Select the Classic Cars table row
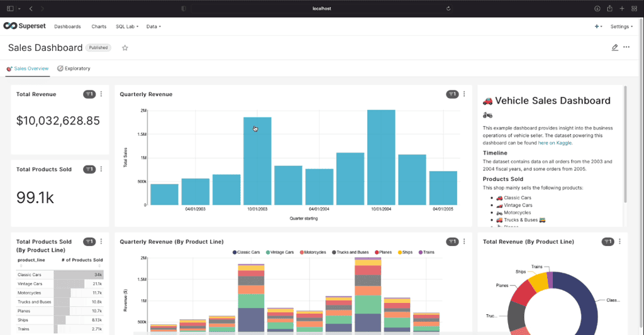This screenshot has width=644, height=335. pyautogui.click(x=60, y=275)
